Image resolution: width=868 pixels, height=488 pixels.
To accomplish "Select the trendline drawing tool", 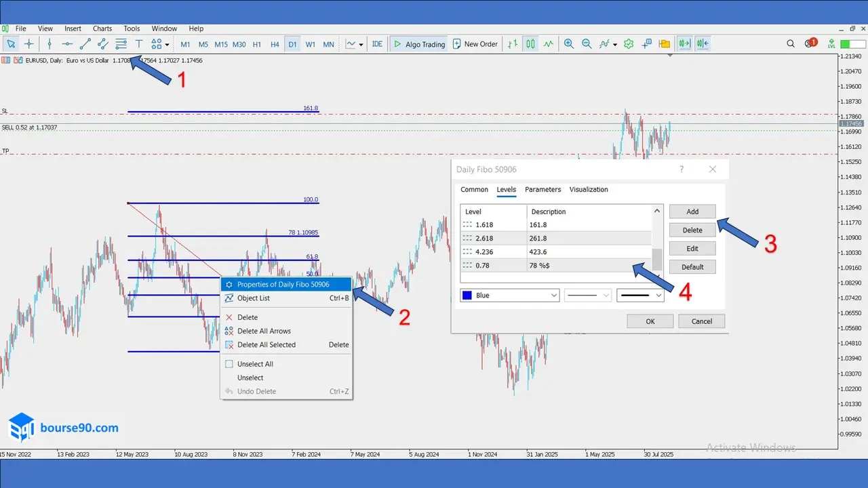I will (85, 44).
